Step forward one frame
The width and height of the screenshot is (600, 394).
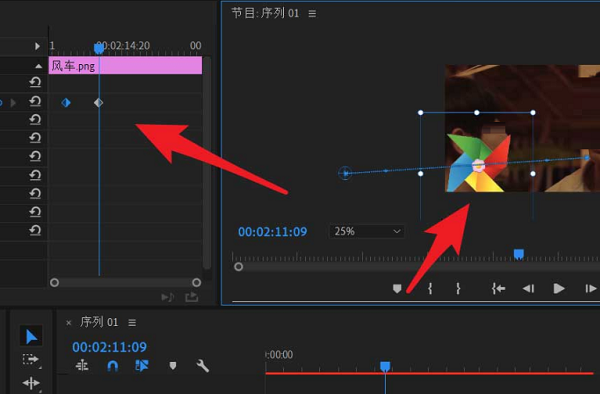click(x=590, y=288)
